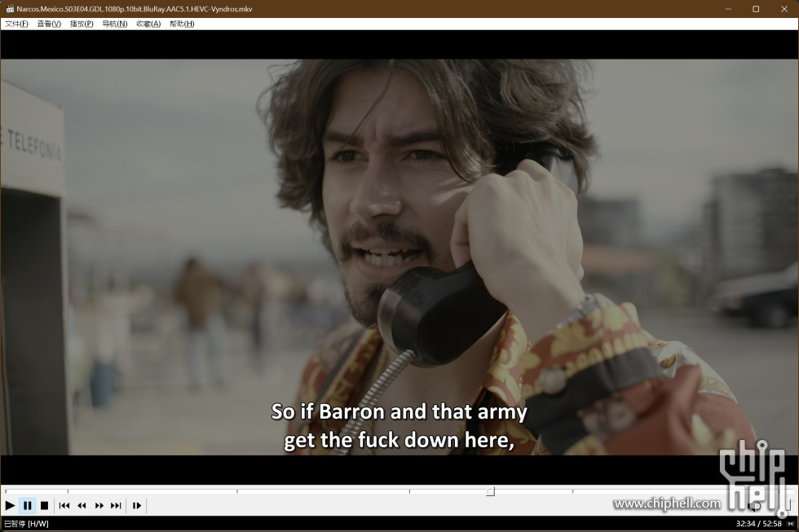Image resolution: width=799 pixels, height=532 pixels.
Task: Open the 帮助(H) menu
Action: (x=182, y=24)
